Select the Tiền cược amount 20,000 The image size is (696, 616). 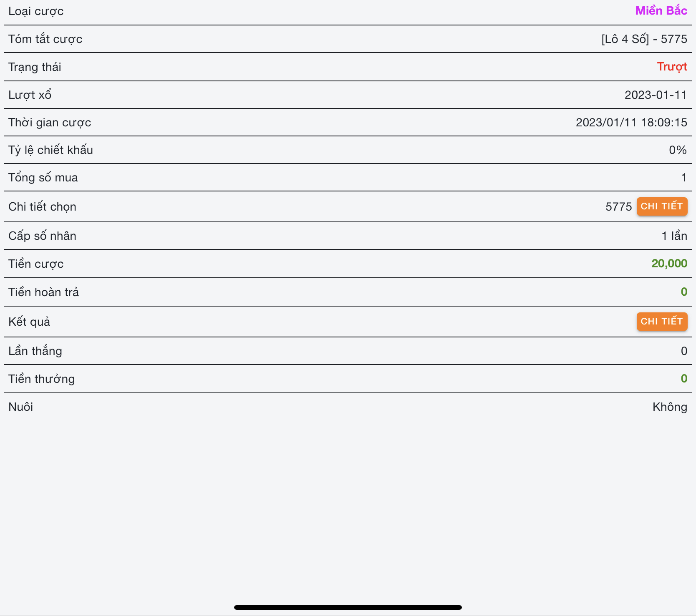coord(669,264)
